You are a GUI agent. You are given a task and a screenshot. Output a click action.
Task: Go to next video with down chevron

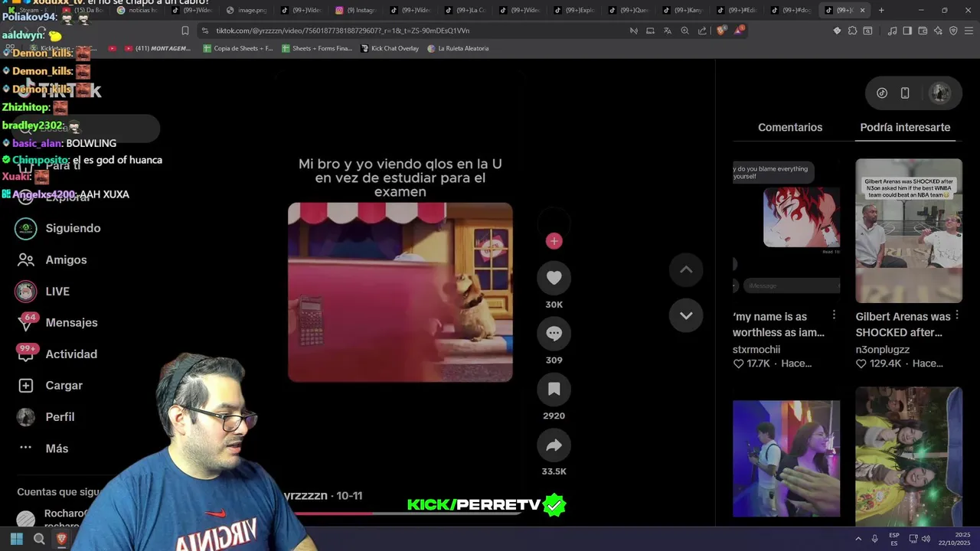tap(686, 315)
